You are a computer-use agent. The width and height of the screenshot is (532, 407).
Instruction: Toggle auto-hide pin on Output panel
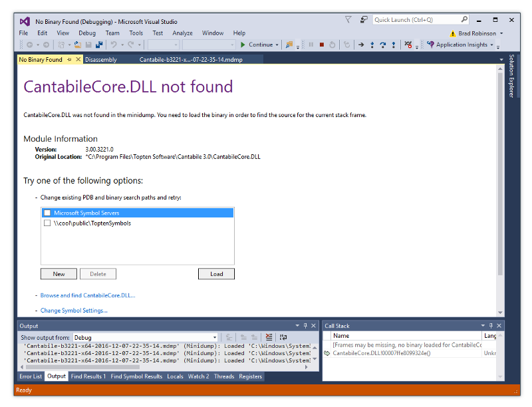305,326
